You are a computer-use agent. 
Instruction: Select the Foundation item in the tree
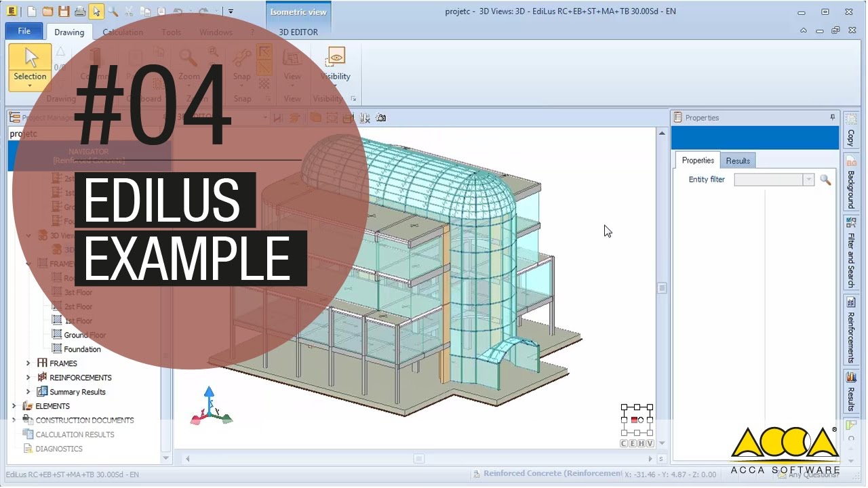point(82,349)
